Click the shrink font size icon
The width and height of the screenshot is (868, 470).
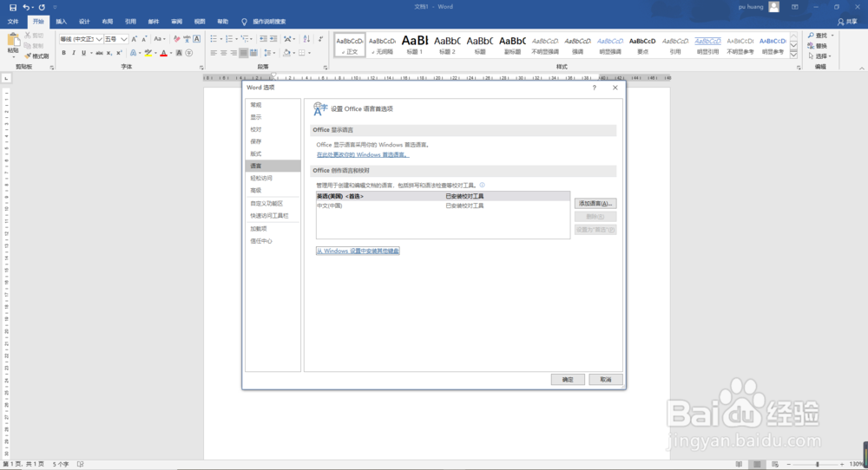pos(144,39)
